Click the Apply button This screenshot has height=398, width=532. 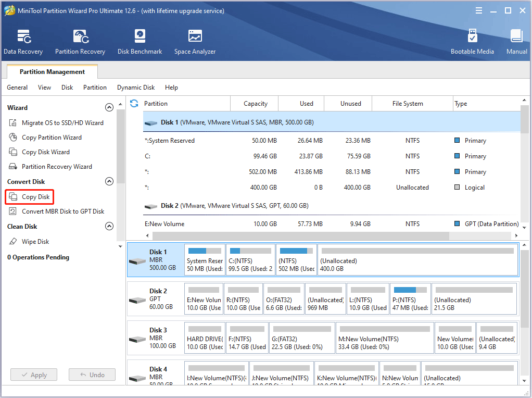coord(34,375)
